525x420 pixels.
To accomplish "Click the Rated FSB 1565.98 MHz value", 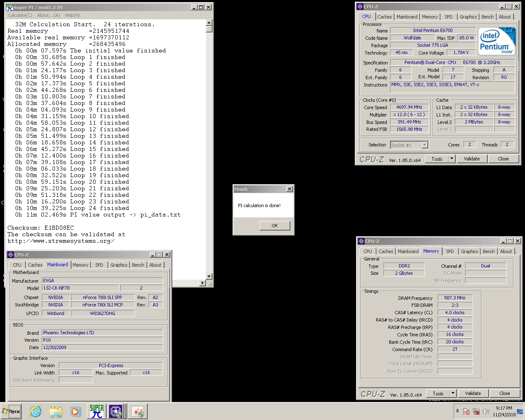I will [x=409, y=129].
